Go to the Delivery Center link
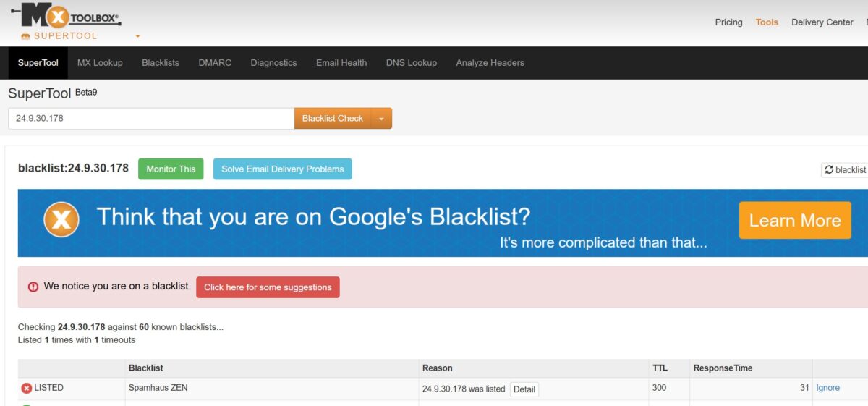The image size is (868, 406). point(822,22)
